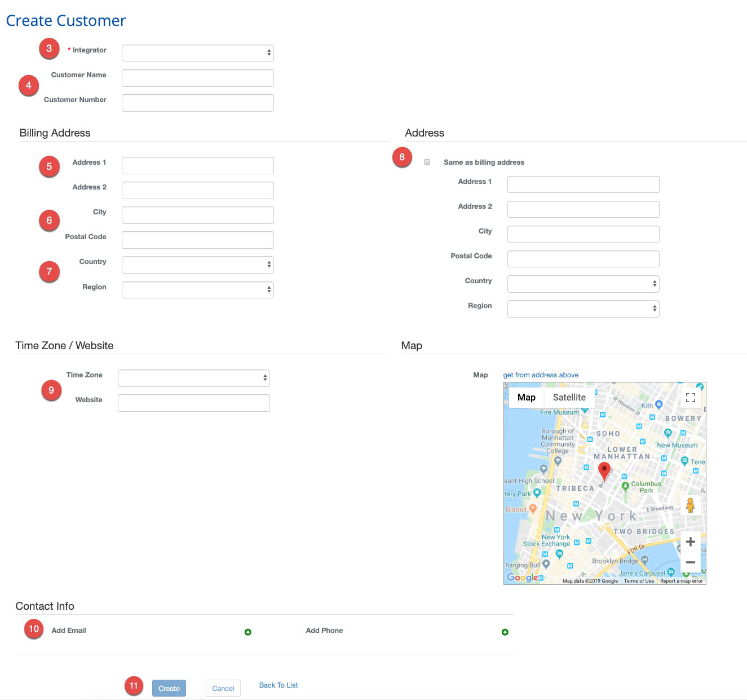Open the billing address Country dropdown
The height and width of the screenshot is (700, 747).
[x=197, y=265]
